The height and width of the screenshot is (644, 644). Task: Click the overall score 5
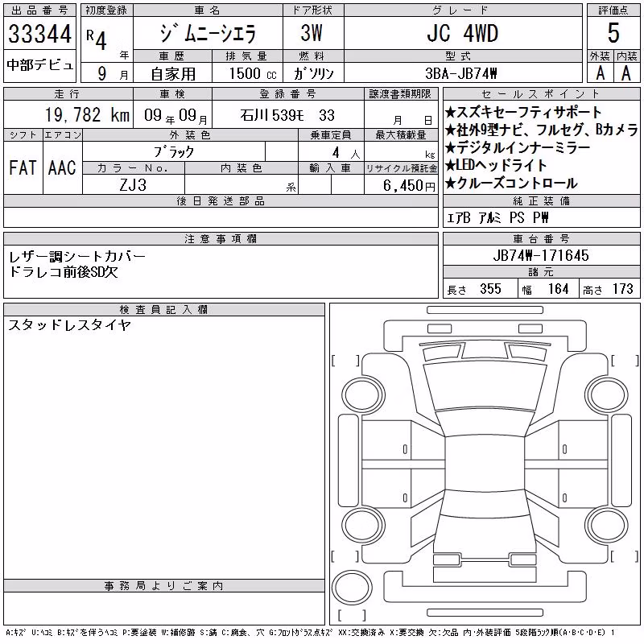pyautogui.click(x=613, y=33)
